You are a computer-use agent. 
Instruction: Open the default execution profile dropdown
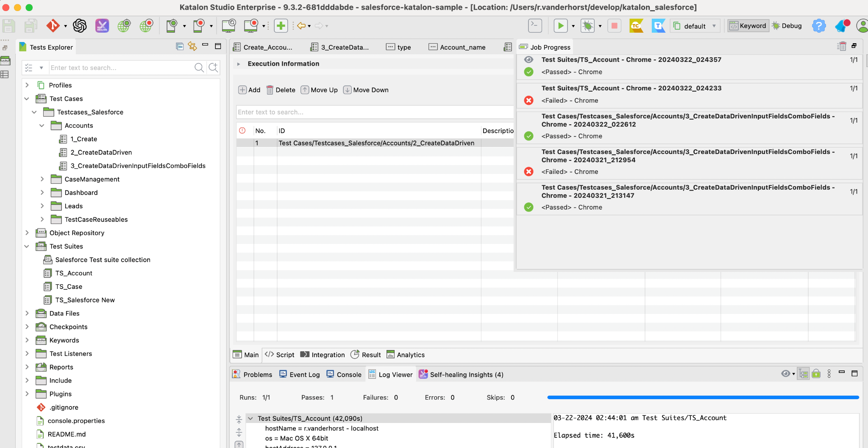pyautogui.click(x=695, y=26)
